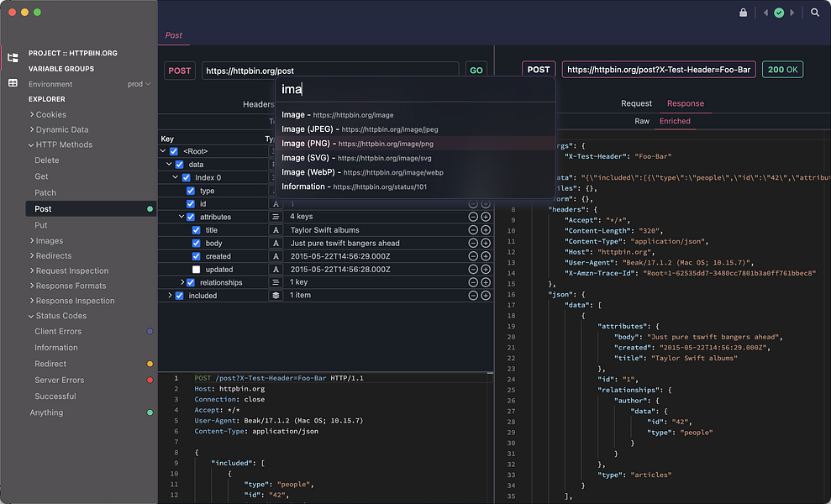Go to previous response with left arrow
Image resolution: width=831 pixels, height=504 pixels.
click(x=765, y=13)
